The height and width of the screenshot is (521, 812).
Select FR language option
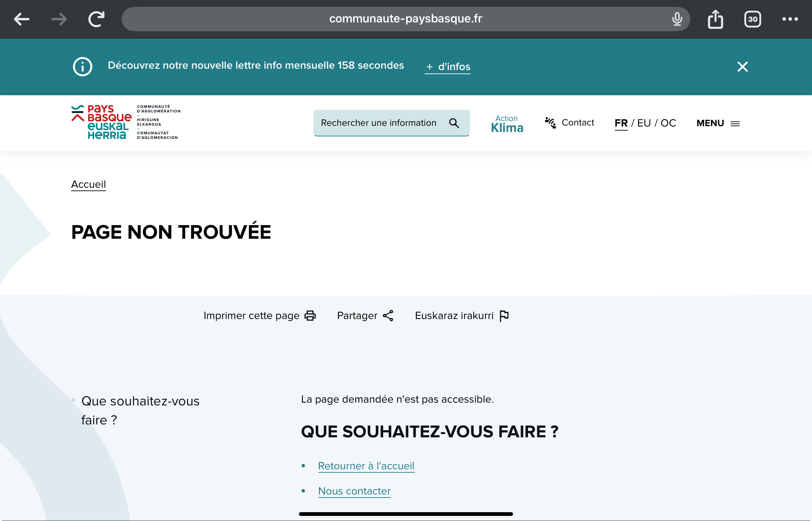(621, 123)
